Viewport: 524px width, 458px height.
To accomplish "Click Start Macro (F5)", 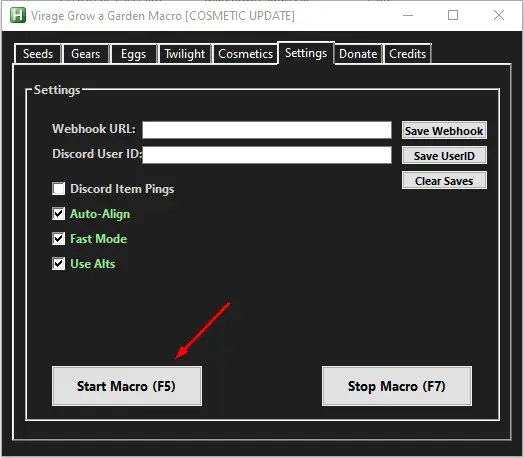I will pos(127,386).
